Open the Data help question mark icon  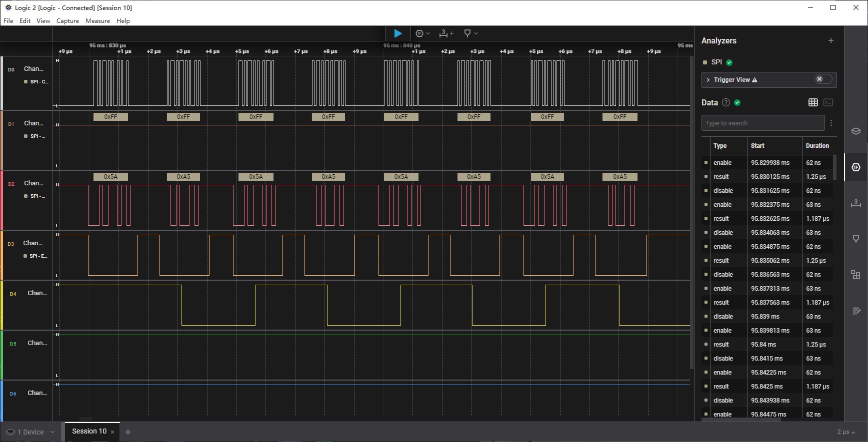(x=726, y=102)
